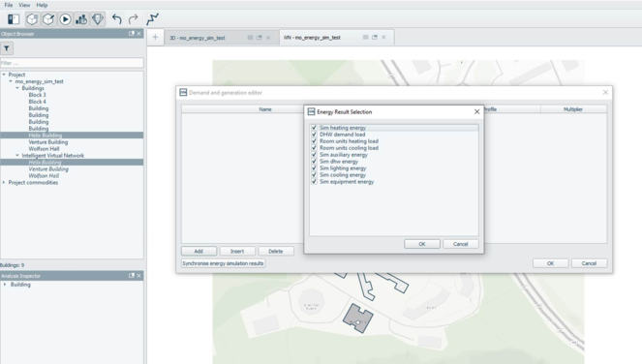Click the diamond gem toolbar icon
The height and width of the screenshot is (364, 642).
click(x=98, y=19)
